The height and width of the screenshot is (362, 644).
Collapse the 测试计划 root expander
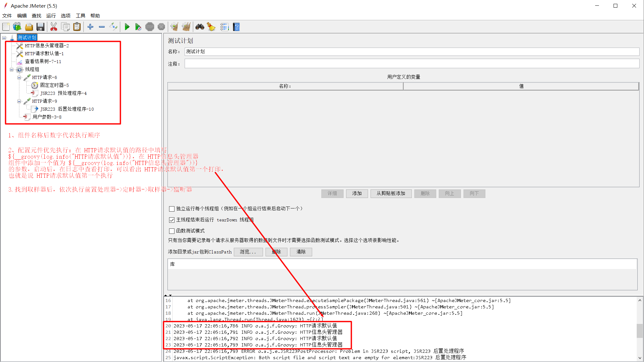pyautogui.click(x=4, y=38)
